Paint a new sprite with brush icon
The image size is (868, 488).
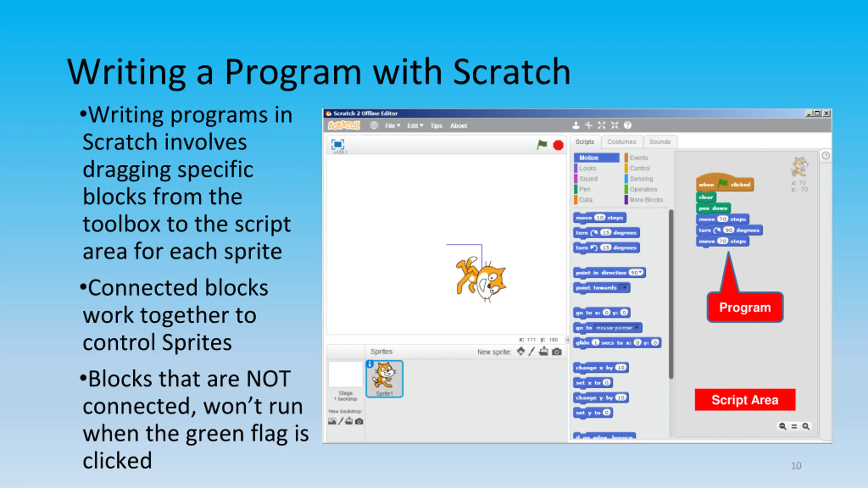(x=532, y=351)
